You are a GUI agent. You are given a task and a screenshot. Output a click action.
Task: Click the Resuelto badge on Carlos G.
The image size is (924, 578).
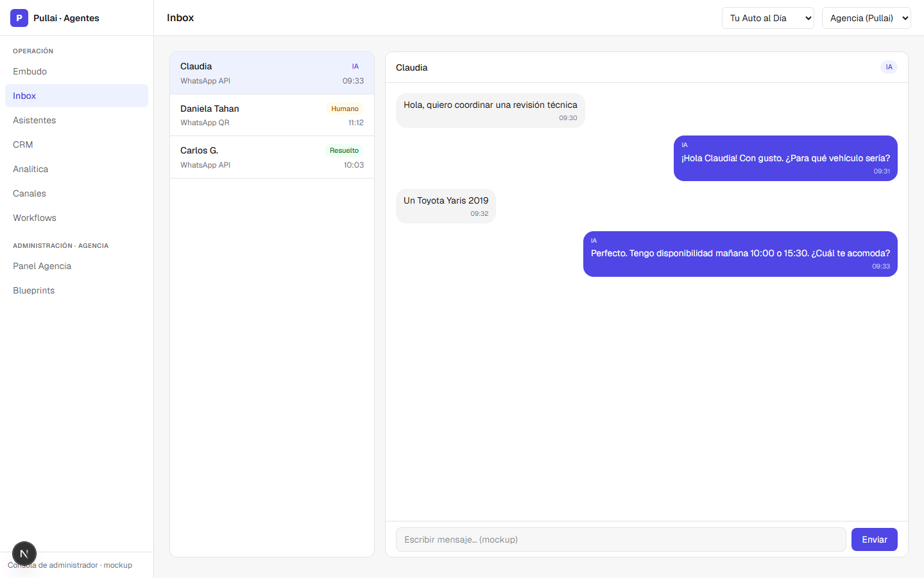click(x=344, y=150)
